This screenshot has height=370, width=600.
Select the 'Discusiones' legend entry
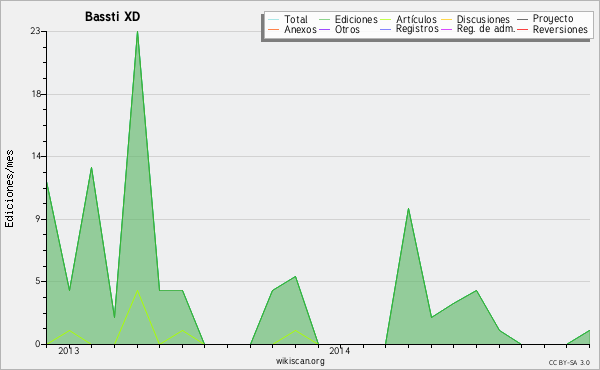(483, 19)
